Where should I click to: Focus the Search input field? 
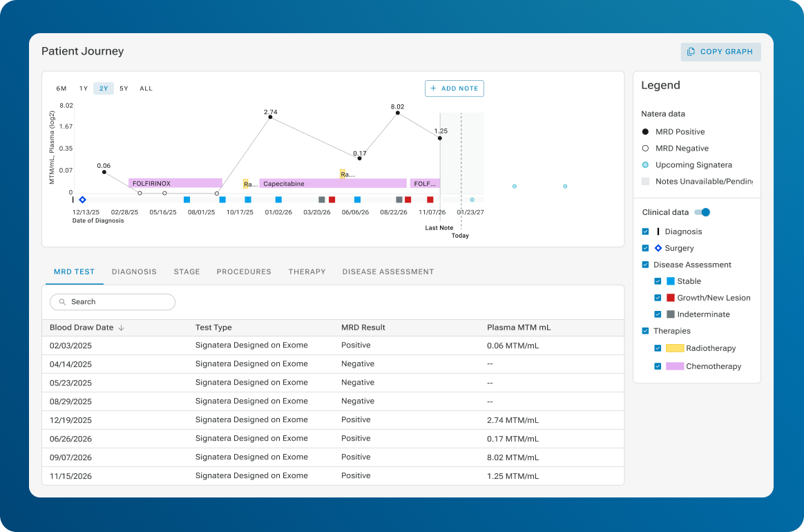113,302
